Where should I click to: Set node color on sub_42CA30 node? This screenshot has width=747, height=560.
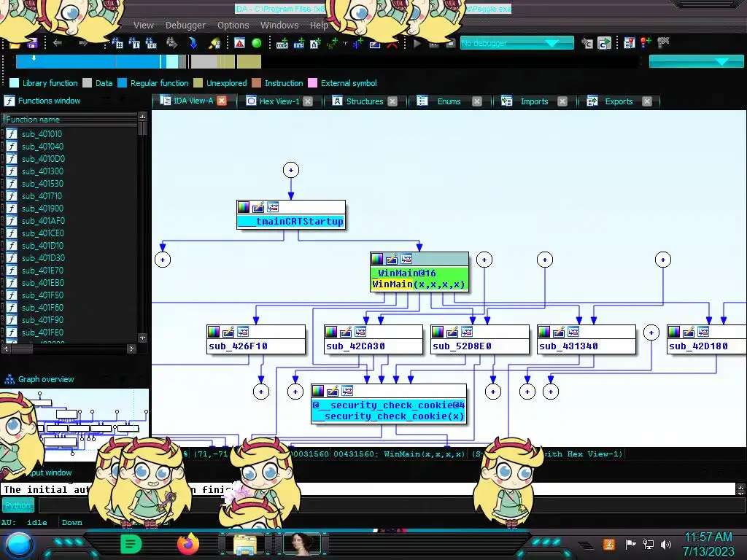[331, 332]
